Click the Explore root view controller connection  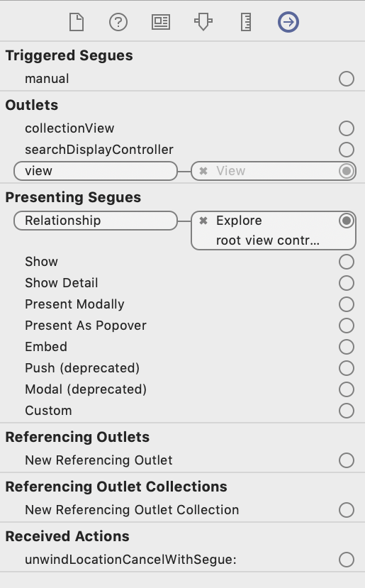273,231
